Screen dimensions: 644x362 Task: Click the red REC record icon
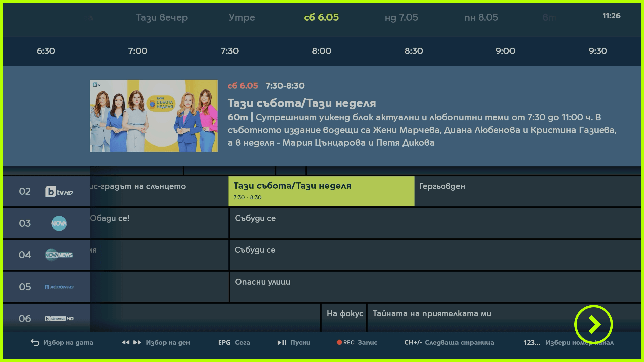coord(340,342)
